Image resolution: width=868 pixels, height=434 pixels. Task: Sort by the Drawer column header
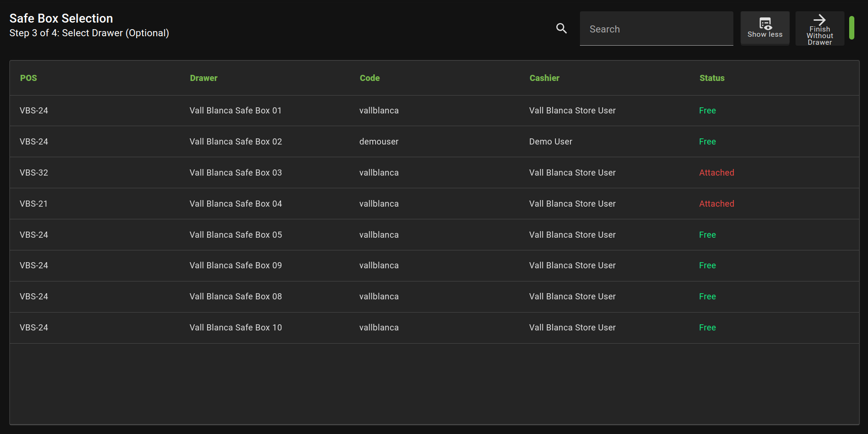point(203,78)
